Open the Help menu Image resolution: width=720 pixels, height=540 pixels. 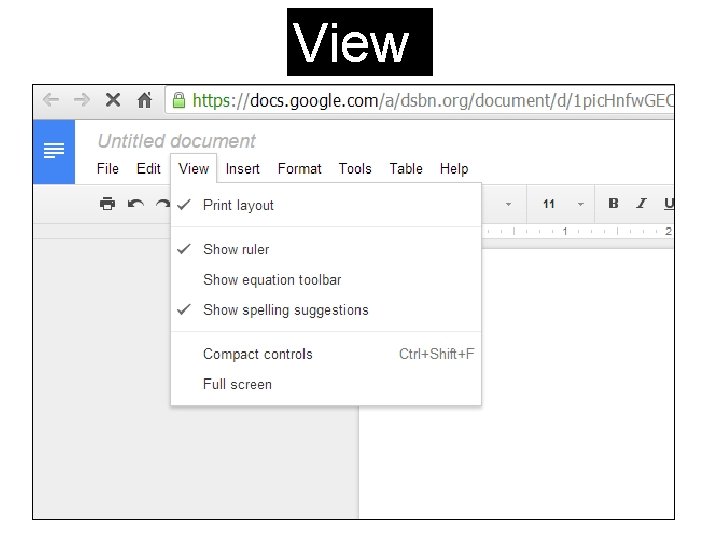click(x=454, y=169)
